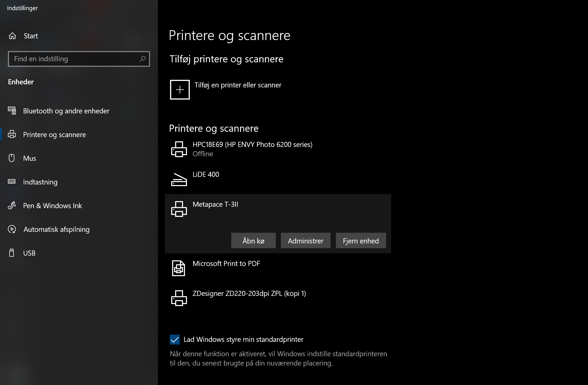Click the USB icon in sidebar

(12, 253)
